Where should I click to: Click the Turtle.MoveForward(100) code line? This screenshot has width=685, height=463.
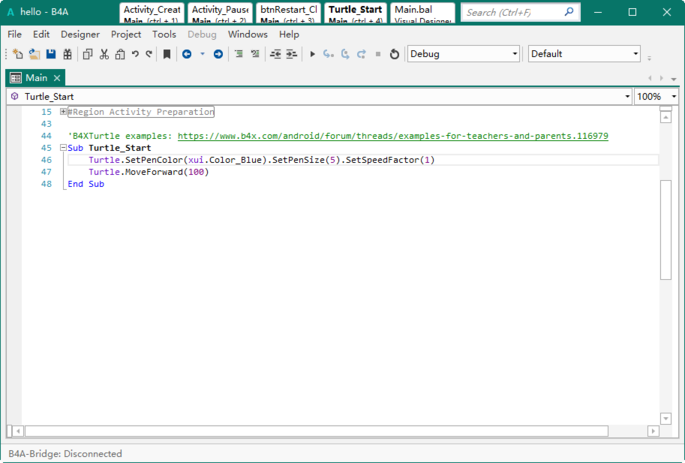pos(149,172)
